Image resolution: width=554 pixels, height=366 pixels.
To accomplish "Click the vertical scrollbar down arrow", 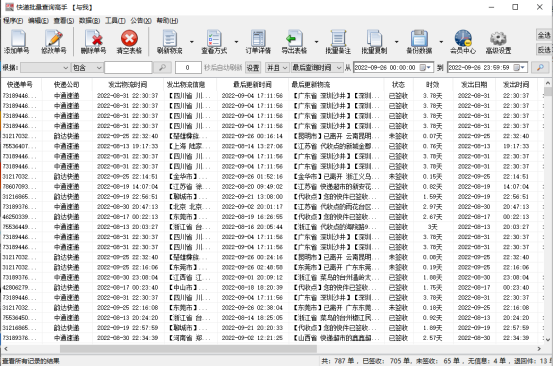I will pyautogui.click(x=548, y=340).
